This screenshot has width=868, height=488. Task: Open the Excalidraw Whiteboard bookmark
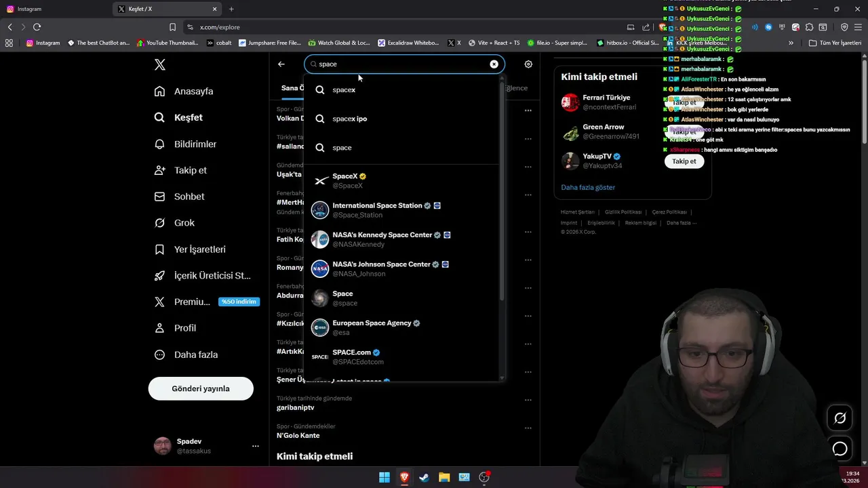(408, 43)
